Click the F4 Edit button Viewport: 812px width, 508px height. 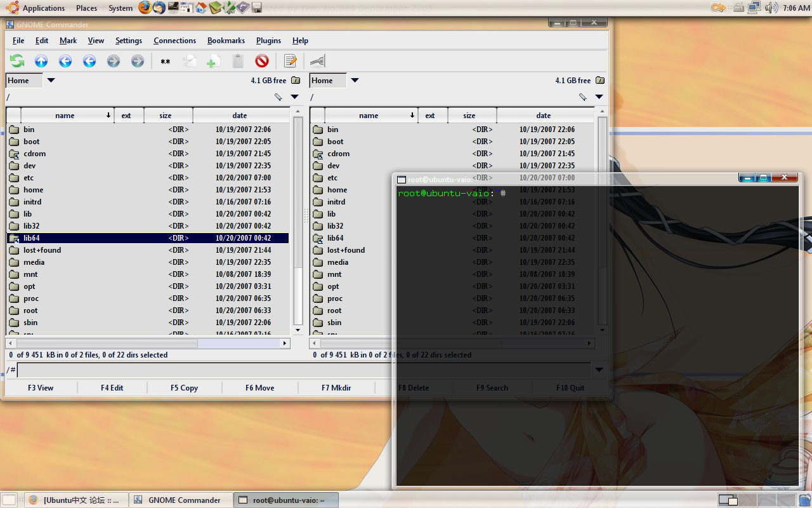click(112, 388)
